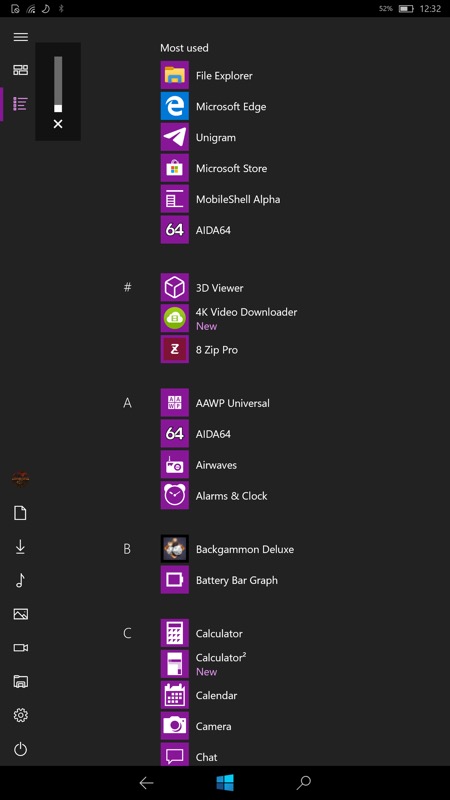Click the Power button in sidebar

tap(20, 749)
